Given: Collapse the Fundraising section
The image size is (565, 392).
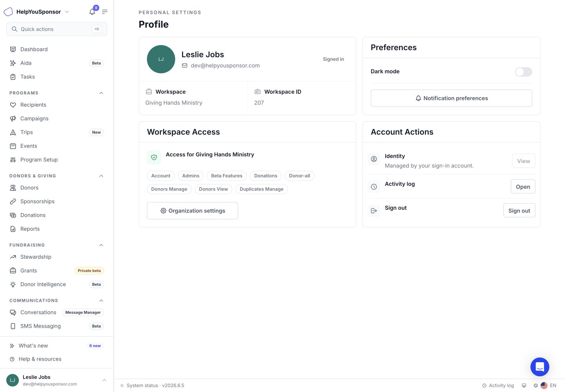Looking at the screenshot, I should 101,245.
